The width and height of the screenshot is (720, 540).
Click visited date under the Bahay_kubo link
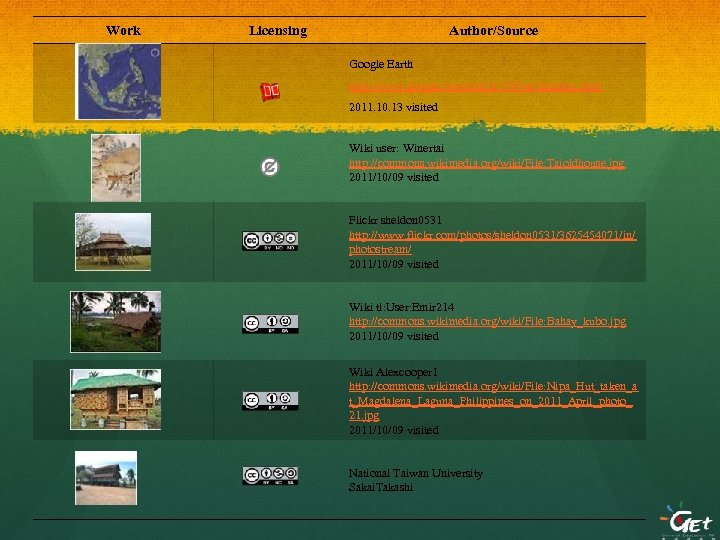coord(394,336)
